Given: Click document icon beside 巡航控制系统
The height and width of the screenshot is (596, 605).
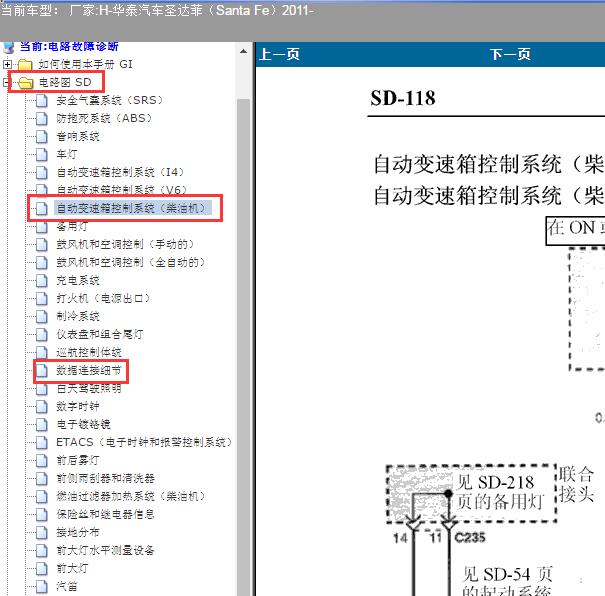Looking at the screenshot, I should coord(42,352).
